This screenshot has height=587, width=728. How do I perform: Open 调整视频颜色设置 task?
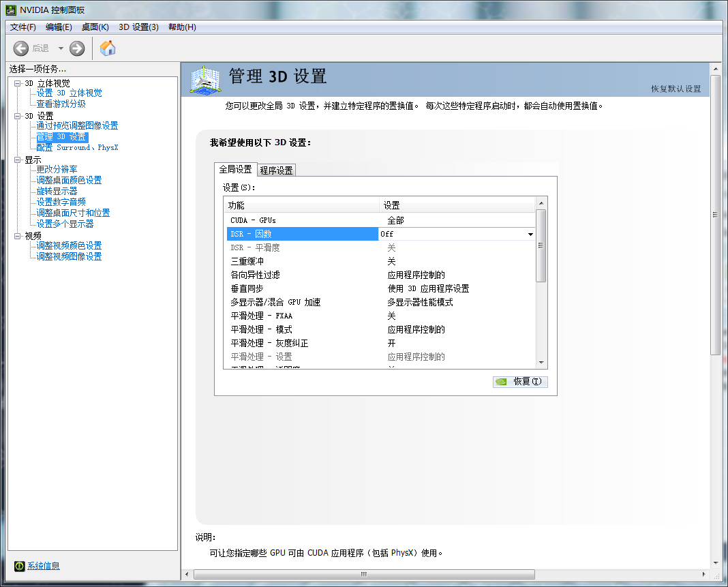coord(69,245)
